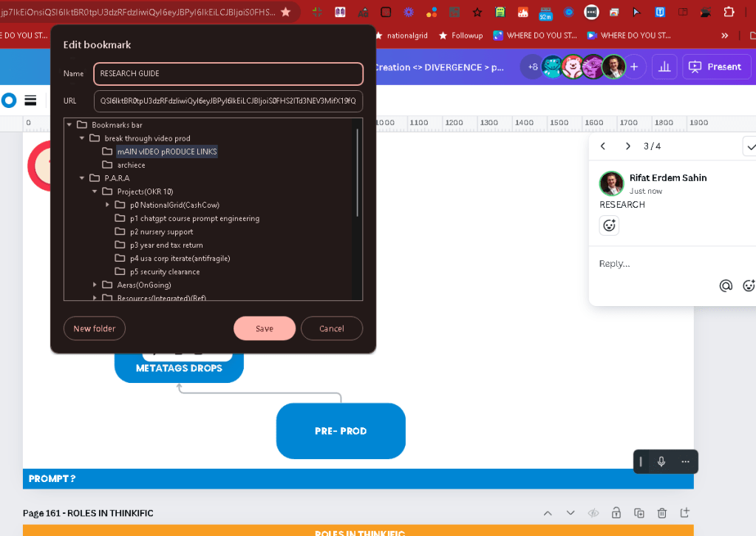Save the edited bookmark
This screenshot has height=536, width=756.
265,328
